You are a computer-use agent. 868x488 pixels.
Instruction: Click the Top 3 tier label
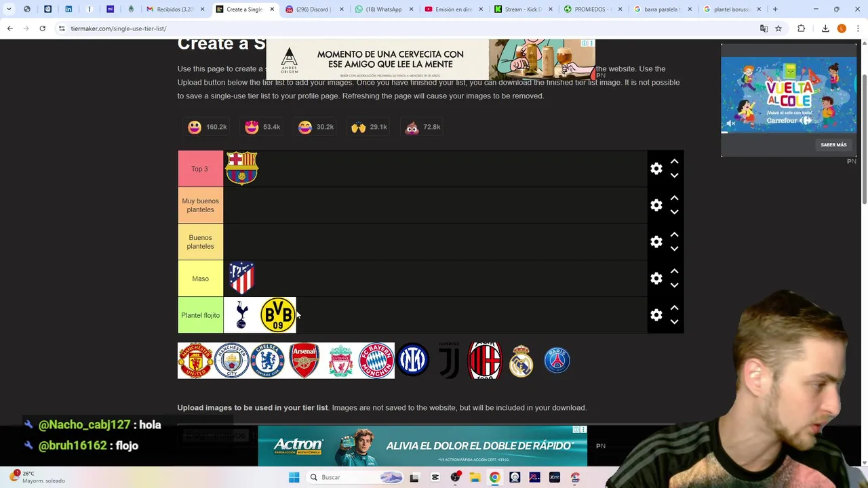[x=200, y=169]
